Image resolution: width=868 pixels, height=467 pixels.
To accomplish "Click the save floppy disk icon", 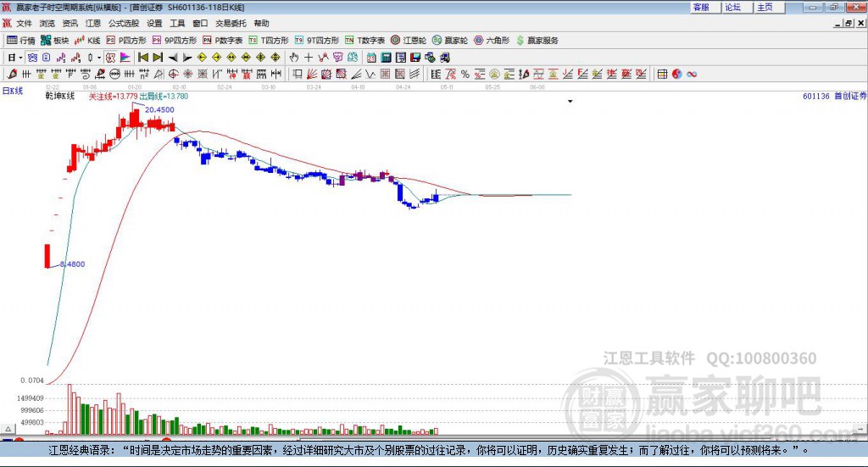I will point(415,58).
